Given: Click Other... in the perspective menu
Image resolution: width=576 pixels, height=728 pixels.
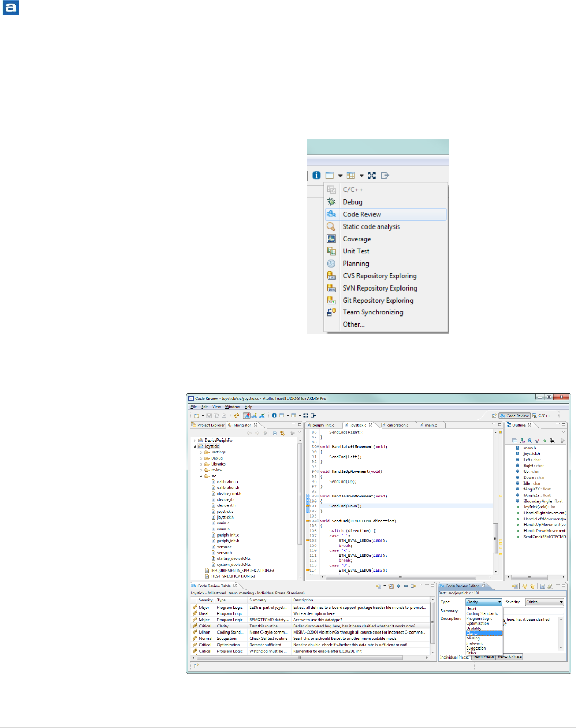Looking at the screenshot, I should click(x=386, y=324).
